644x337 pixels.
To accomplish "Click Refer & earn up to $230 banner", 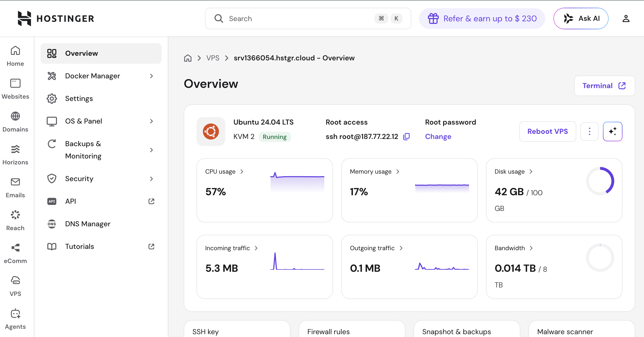I will pos(482,18).
